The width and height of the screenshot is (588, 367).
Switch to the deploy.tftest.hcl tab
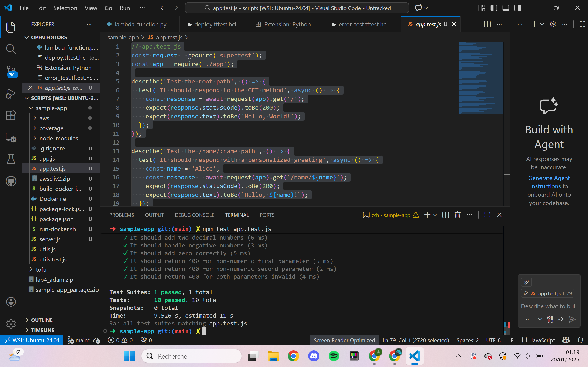point(215,24)
